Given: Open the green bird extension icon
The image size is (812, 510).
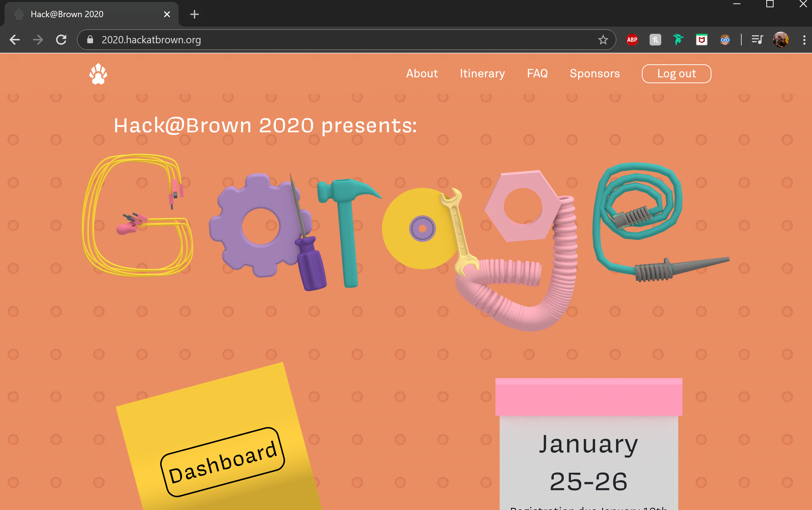Looking at the screenshot, I should [678, 40].
